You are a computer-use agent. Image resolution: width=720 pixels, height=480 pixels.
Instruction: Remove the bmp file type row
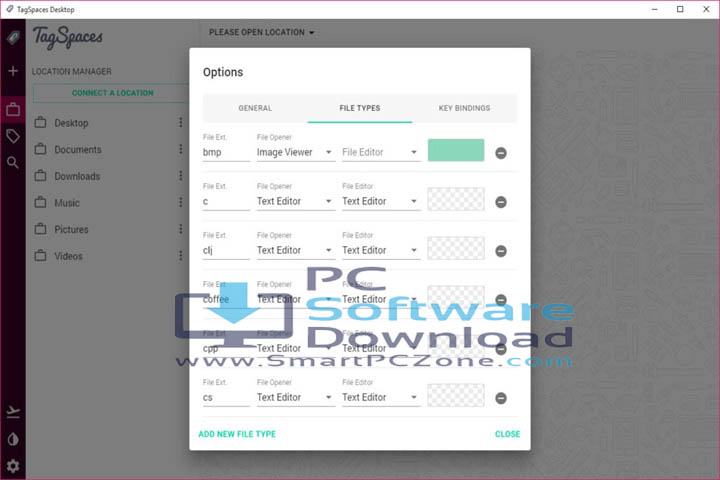click(x=501, y=153)
